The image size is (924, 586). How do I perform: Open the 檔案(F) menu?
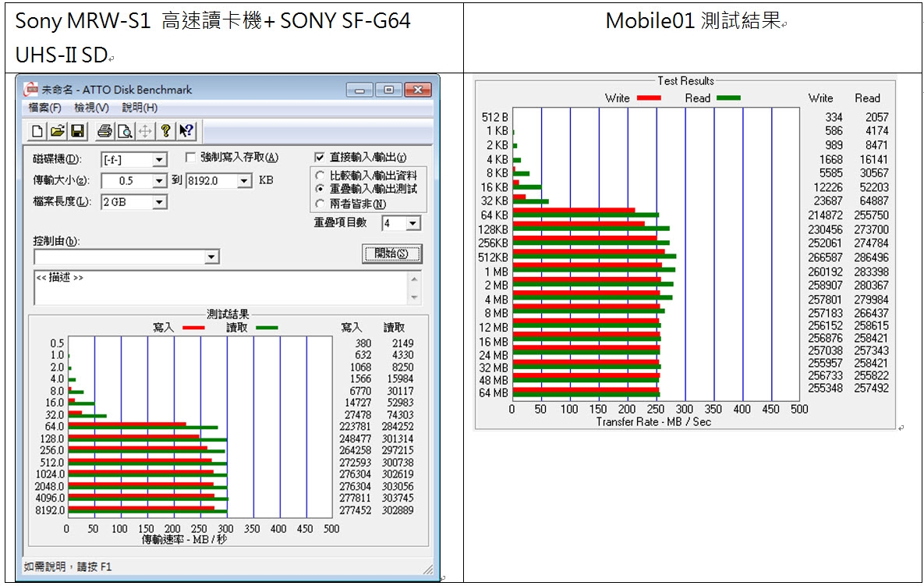(x=44, y=108)
